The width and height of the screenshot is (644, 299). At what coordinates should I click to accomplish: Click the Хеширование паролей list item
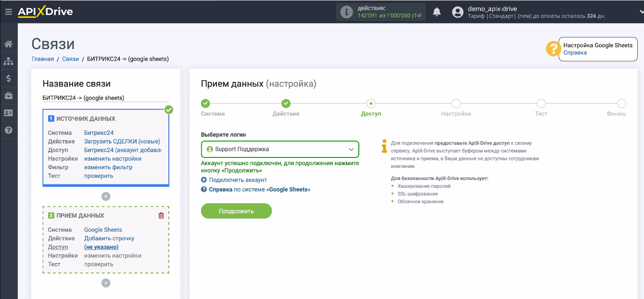(x=424, y=186)
